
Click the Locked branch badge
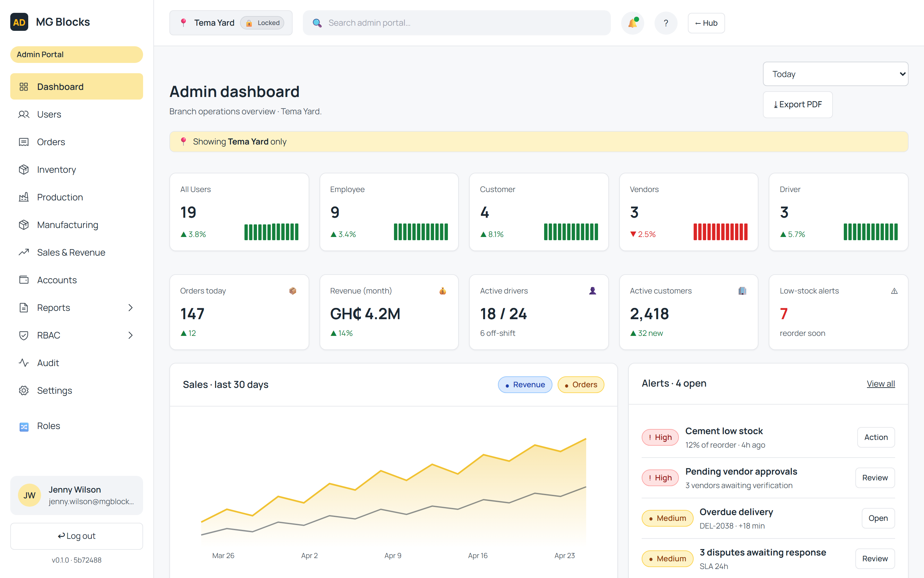[262, 23]
